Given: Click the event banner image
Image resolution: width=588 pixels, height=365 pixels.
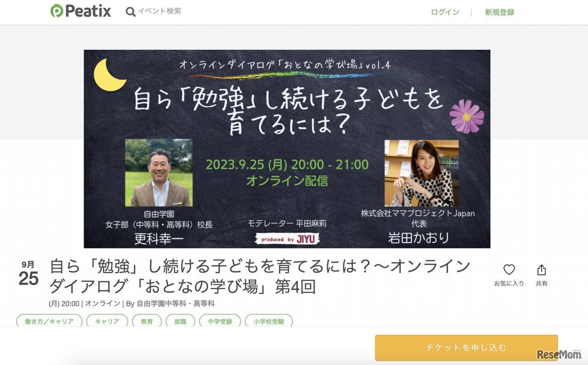Looking at the screenshot, I should pos(287,149).
